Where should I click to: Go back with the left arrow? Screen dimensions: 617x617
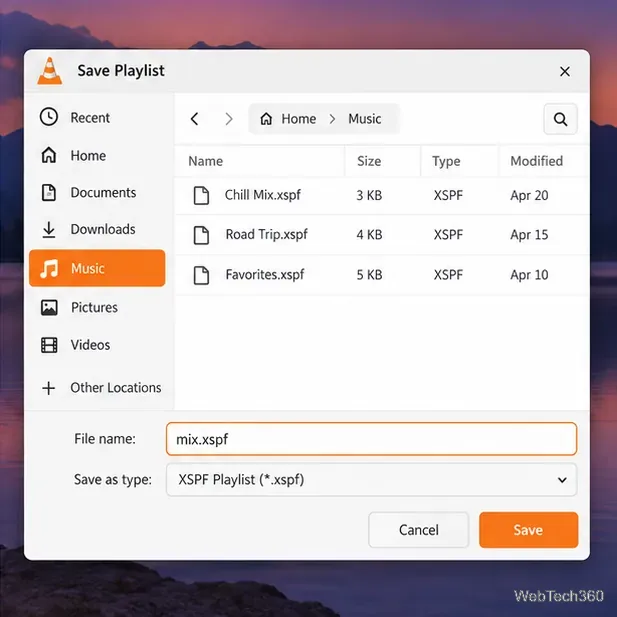coord(194,119)
